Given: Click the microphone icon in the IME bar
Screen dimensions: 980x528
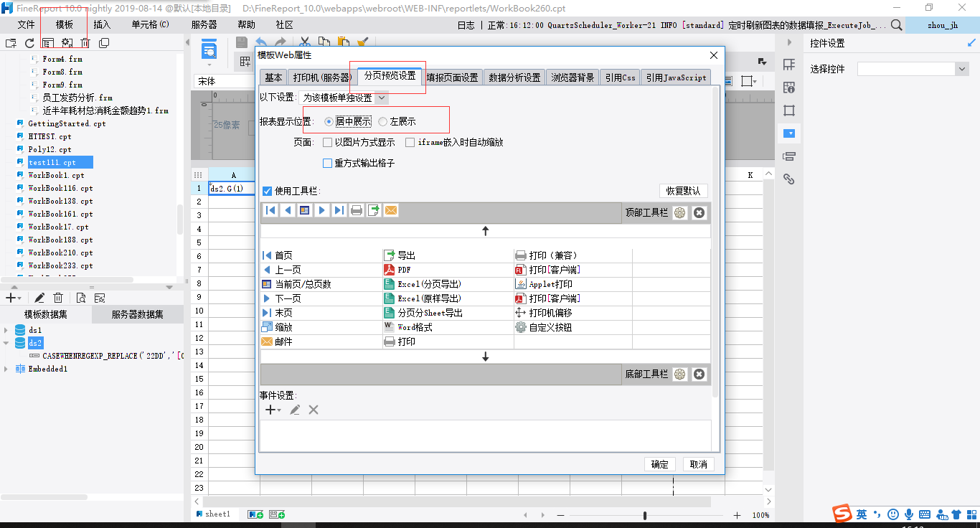Looking at the screenshot, I should click(909, 514).
